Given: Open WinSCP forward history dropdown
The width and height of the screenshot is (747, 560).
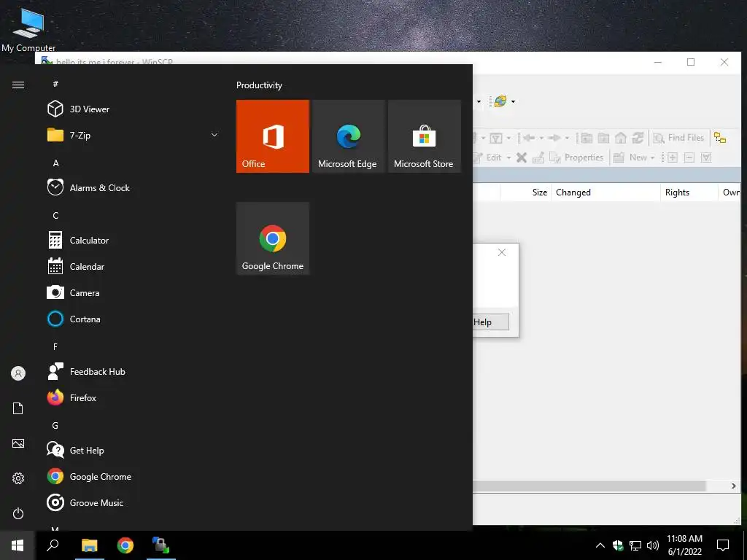Looking at the screenshot, I should [567, 138].
